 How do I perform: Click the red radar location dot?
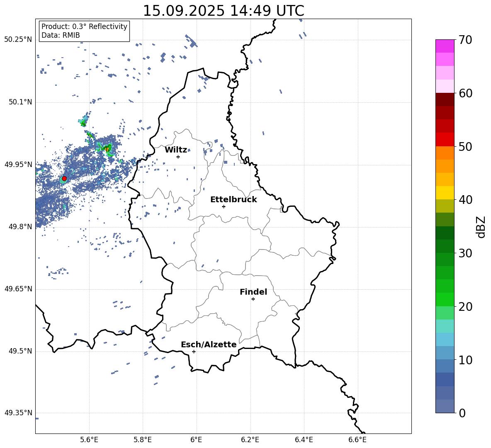coord(64,179)
